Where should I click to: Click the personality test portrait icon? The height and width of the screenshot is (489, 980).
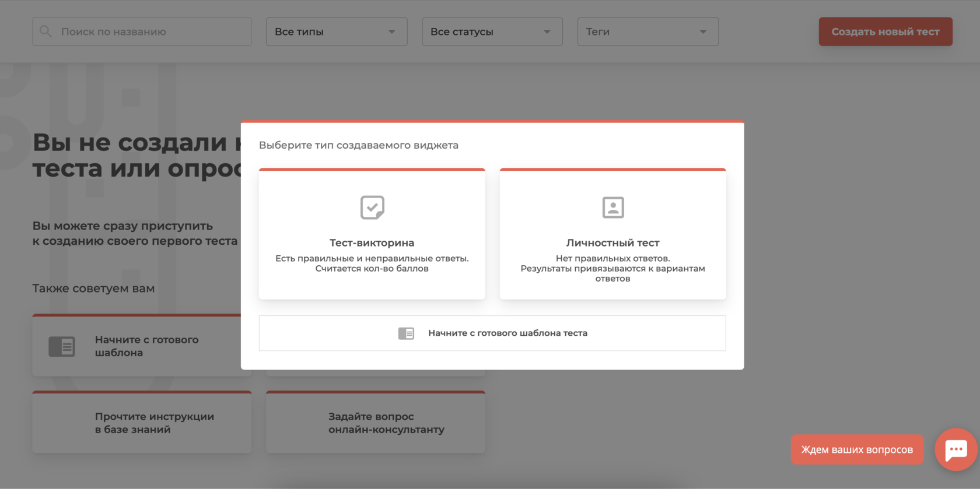point(613,207)
